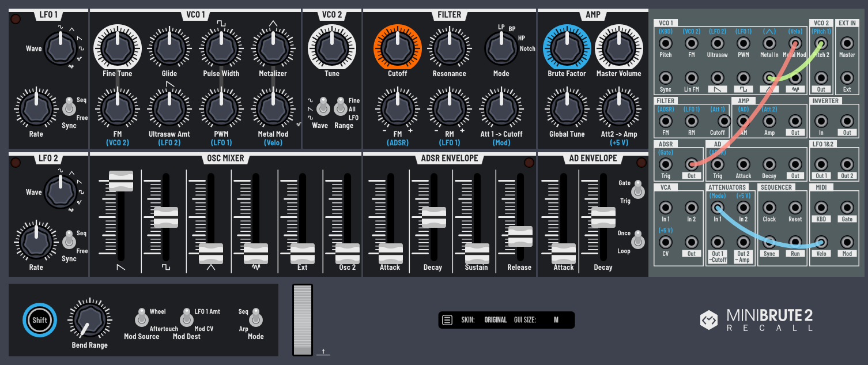Toggle the LFO 2 Sync Seq/Free switch
This screenshot has width=868, height=365.
tap(69, 241)
